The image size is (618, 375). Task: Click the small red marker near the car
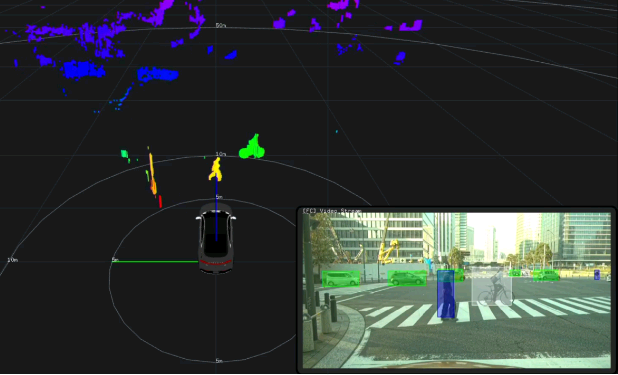160,201
